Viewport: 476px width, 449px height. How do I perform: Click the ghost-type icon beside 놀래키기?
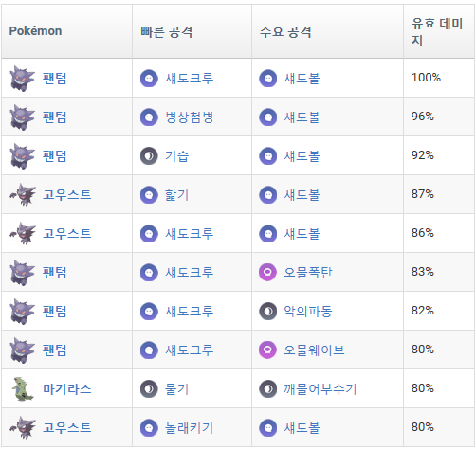click(x=149, y=427)
